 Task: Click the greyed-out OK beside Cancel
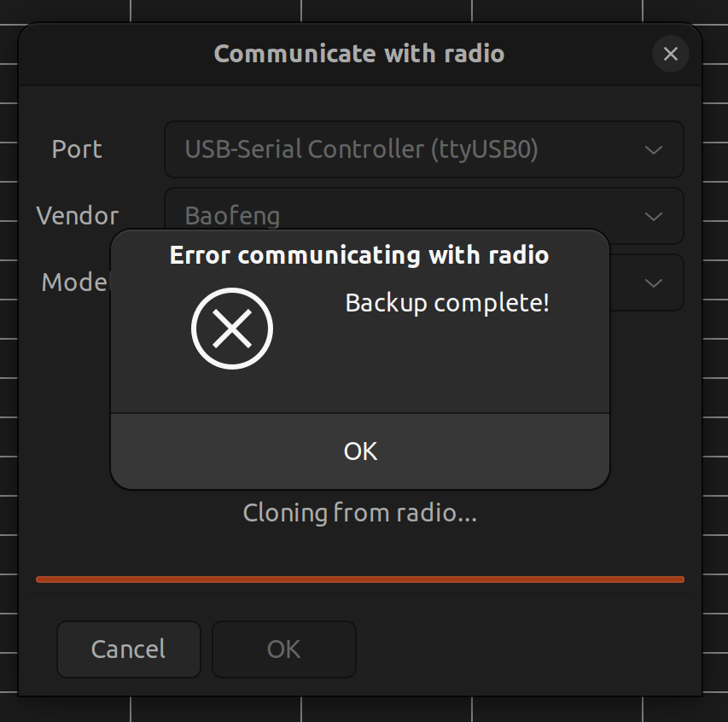[x=283, y=649]
